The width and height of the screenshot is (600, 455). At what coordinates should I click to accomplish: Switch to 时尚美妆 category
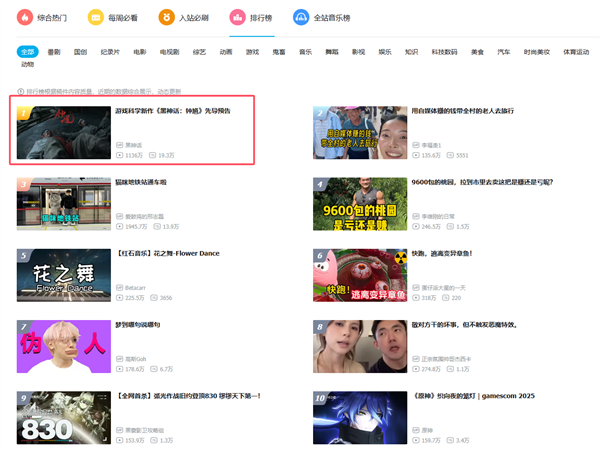(536, 52)
